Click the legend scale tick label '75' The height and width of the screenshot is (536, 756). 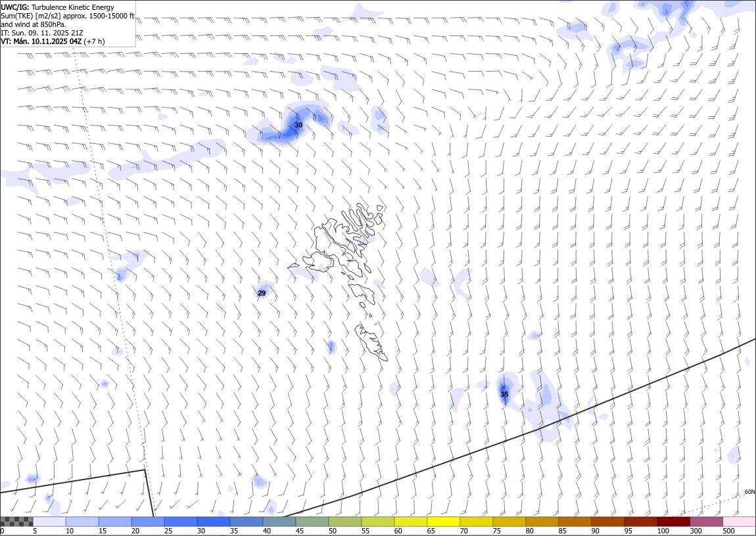[496, 531]
